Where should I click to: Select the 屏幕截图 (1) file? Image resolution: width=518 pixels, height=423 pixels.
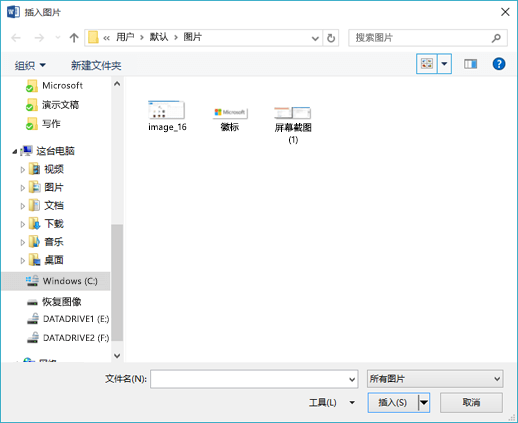tap(293, 125)
